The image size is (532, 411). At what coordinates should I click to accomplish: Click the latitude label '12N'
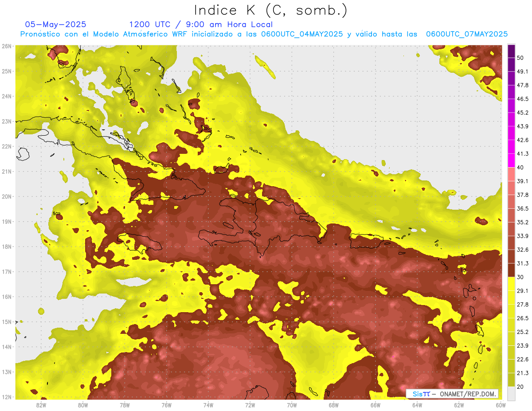coord(7,397)
